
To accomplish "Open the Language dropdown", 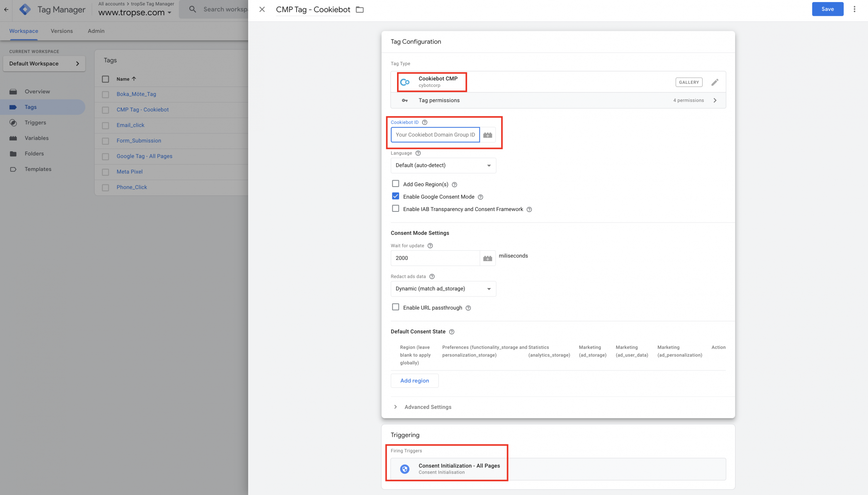I will (x=443, y=166).
